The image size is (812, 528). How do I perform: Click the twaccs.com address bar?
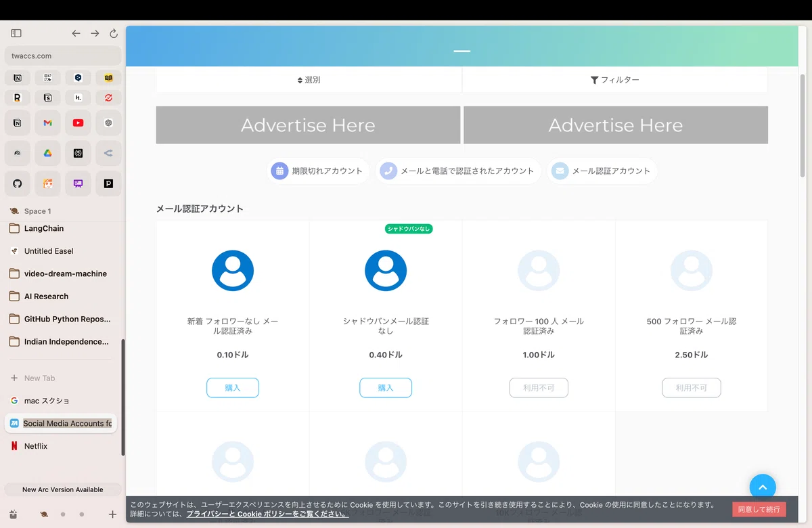click(63, 56)
